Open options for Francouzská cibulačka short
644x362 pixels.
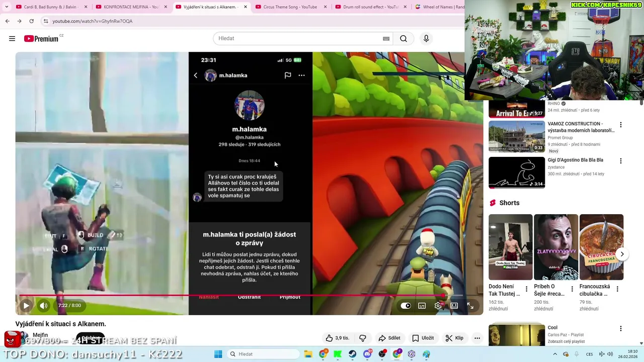617,289
